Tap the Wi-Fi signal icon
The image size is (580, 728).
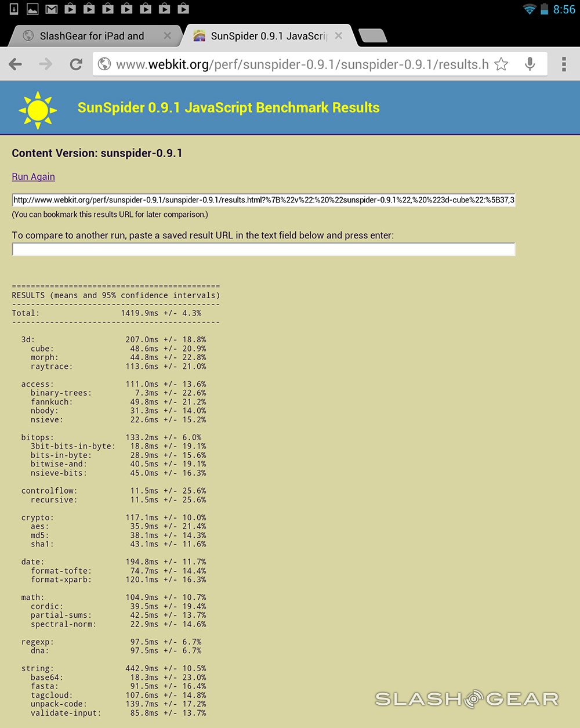click(x=529, y=9)
